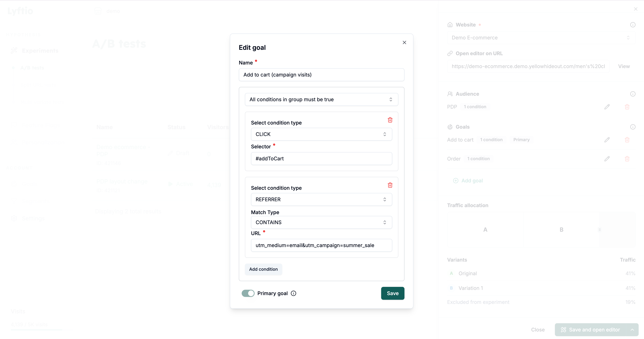
Task: Go to Experiments in sidebar
Action: click(x=40, y=51)
